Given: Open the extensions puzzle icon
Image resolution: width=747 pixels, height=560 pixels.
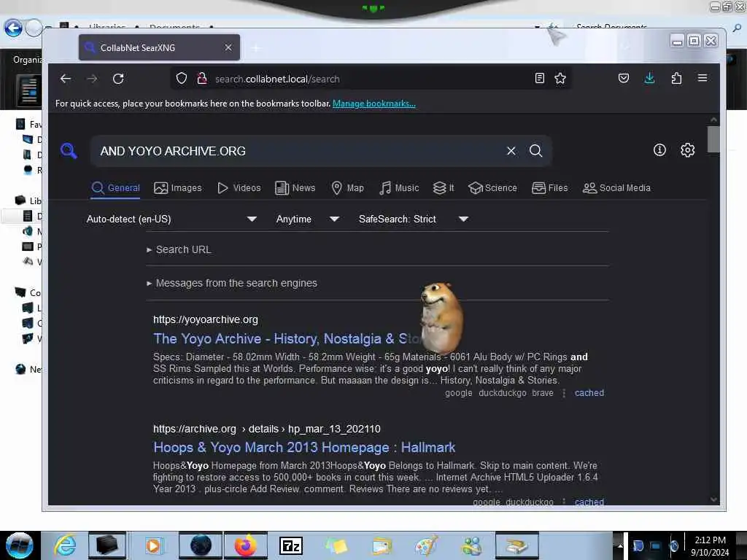Looking at the screenshot, I should pyautogui.click(x=676, y=78).
